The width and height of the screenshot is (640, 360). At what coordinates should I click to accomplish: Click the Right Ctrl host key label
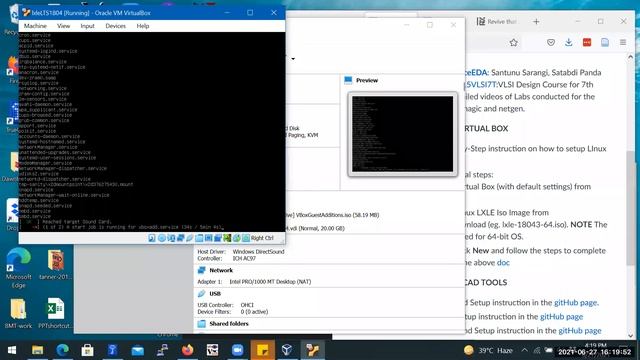click(262, 238)
